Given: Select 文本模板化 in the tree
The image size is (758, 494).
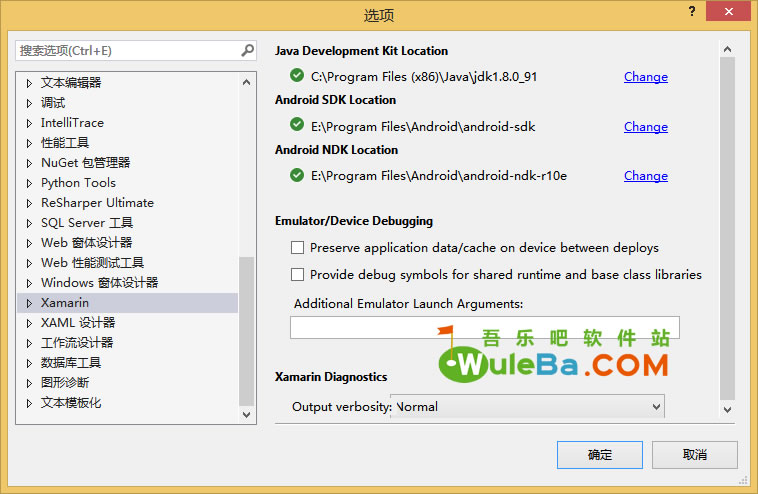Looking at the screenshot, I should (71, 403).
